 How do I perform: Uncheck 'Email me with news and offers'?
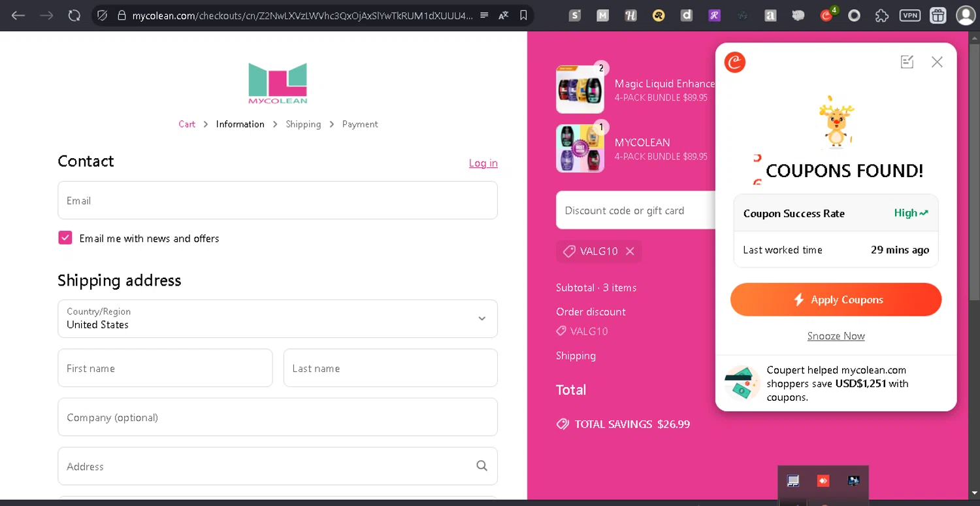click(x=65, y=238)
